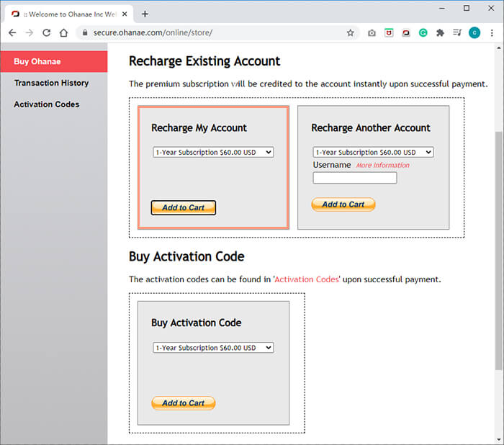Add to Cart under Recharge Another Account
Image resolution: width=504 pixels, height=445 pixels.
pyautogui.click(x=343, y=204)
